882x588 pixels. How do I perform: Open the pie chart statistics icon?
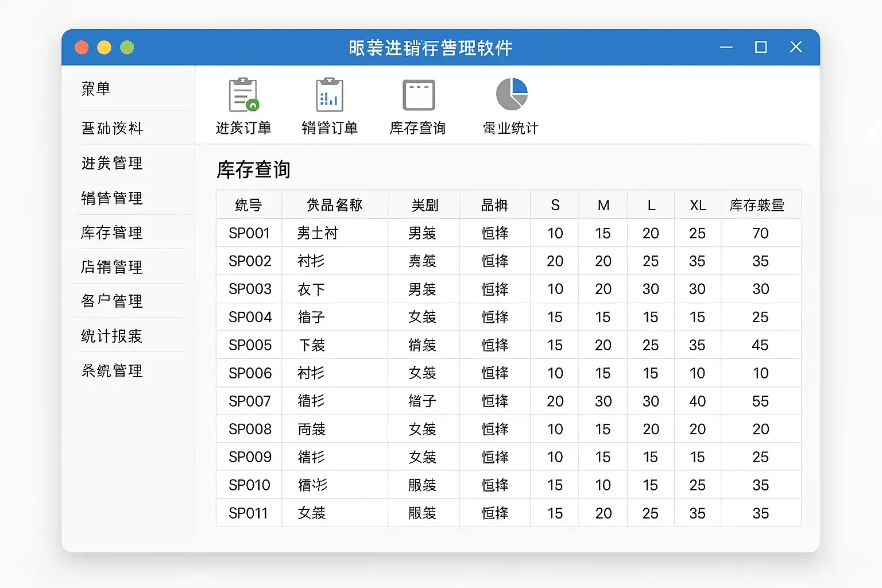[x=511, y=94]
